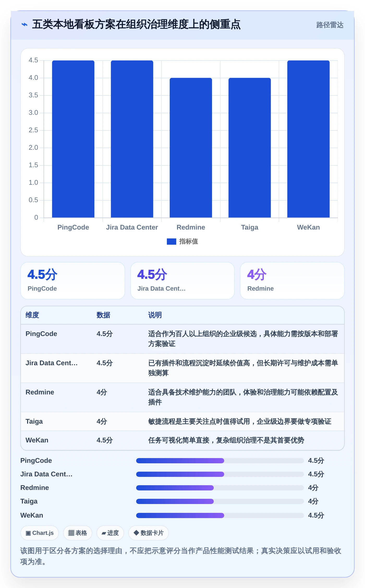Click the 4分 value in Taiga table row
The image size is (365, 588).
pos(102,422)
